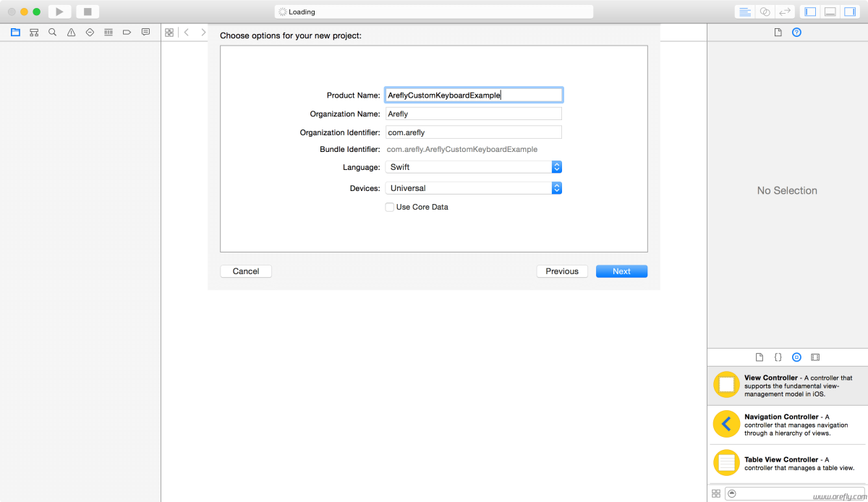Go forward in the jump bar
This screenshot has height=502, width=868.
pos(203,33)
